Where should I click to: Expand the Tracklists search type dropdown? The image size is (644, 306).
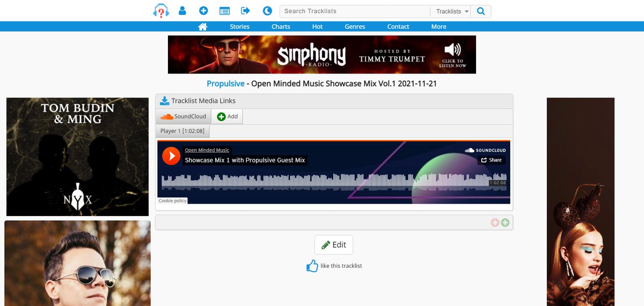(452, 11)
